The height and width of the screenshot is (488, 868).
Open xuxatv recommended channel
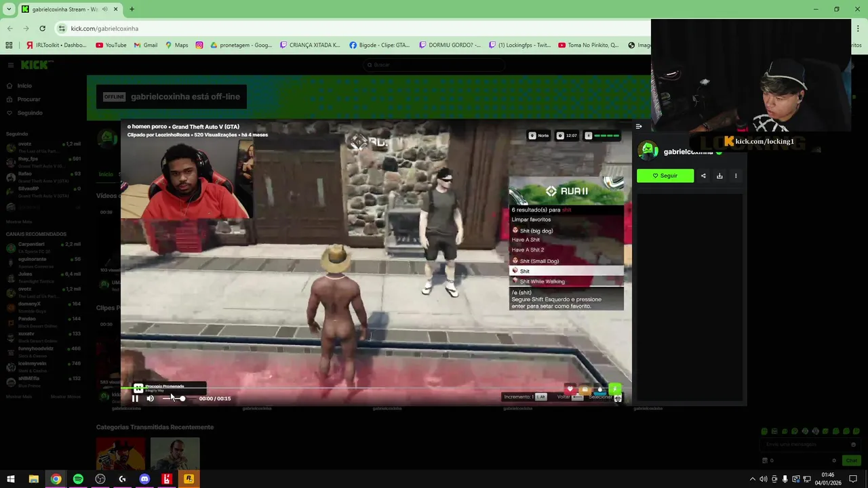click(43, 337)
